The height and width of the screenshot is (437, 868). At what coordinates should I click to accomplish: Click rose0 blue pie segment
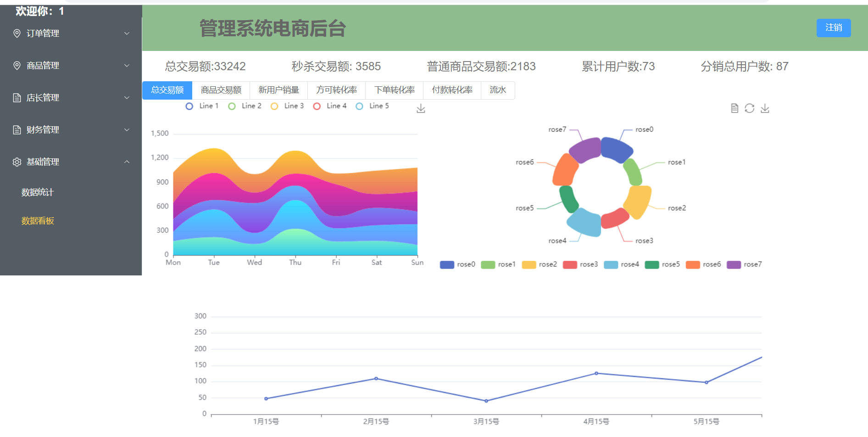point(616,149)
